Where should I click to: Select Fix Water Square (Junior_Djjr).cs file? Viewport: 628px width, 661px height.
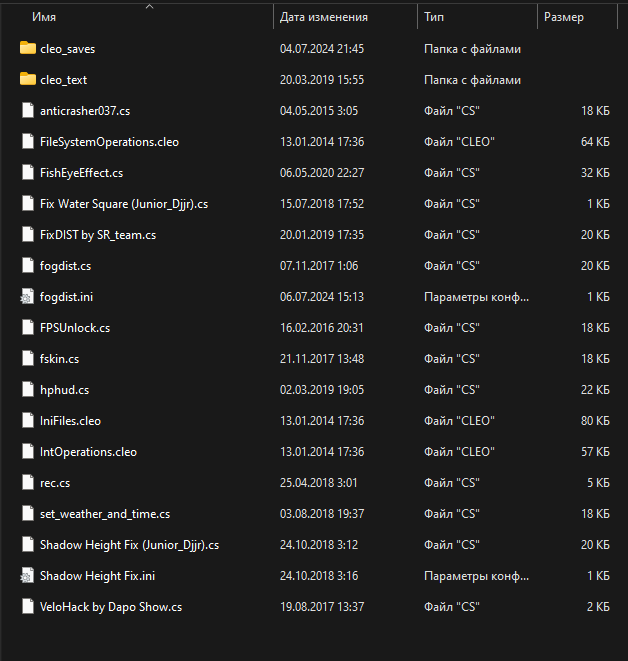tap(124, 204)
